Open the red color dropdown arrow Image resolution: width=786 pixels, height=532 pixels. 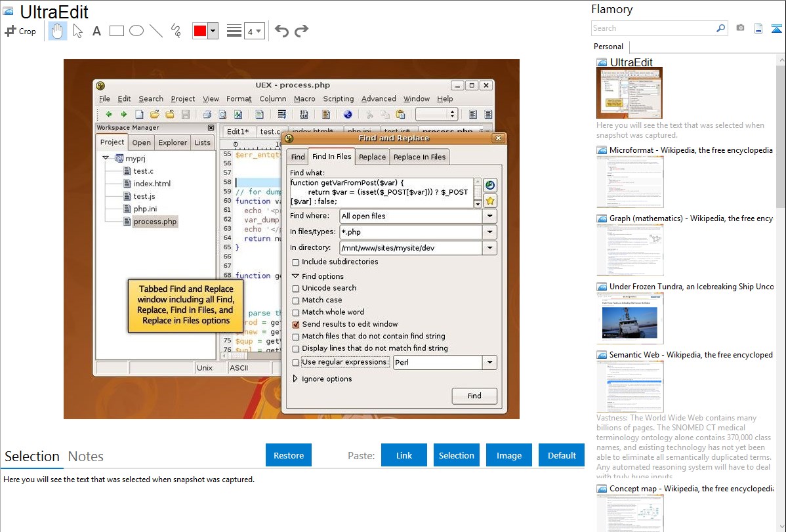tap(213, 31)
